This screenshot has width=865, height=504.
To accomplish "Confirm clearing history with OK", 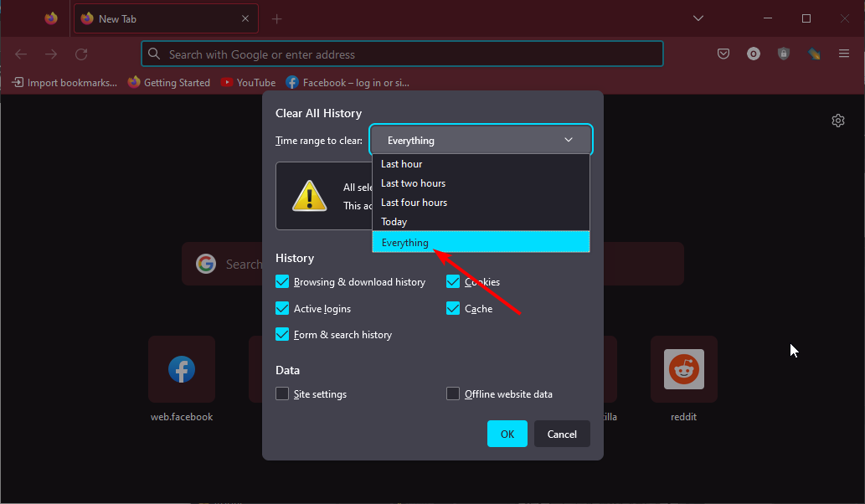I will [507, 434].
